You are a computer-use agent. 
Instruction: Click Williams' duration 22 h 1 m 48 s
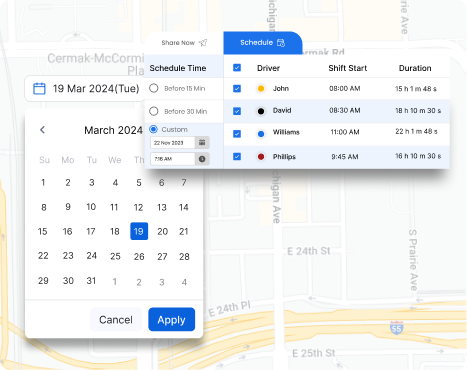[416, 131]
